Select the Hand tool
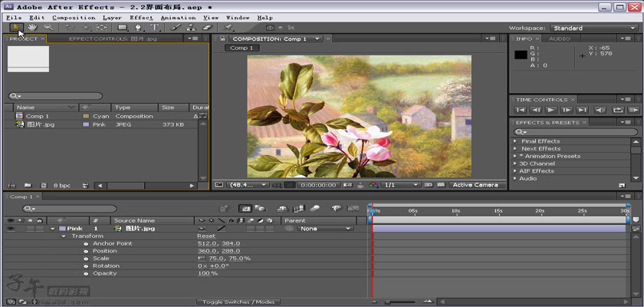The image size is (644, 307). pos(32,28)
